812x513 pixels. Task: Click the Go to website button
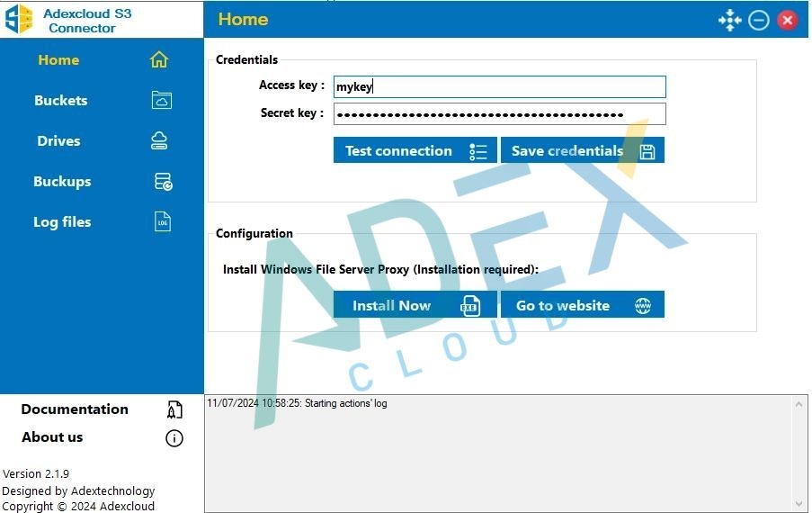pyautogui.click(x=583, y=305)
